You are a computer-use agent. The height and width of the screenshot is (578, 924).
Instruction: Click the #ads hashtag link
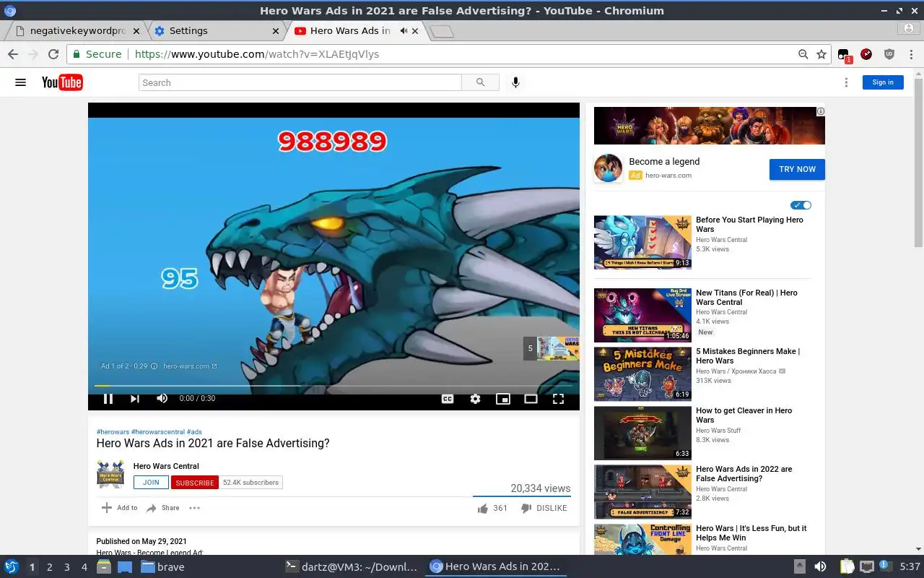coord(194,432)
